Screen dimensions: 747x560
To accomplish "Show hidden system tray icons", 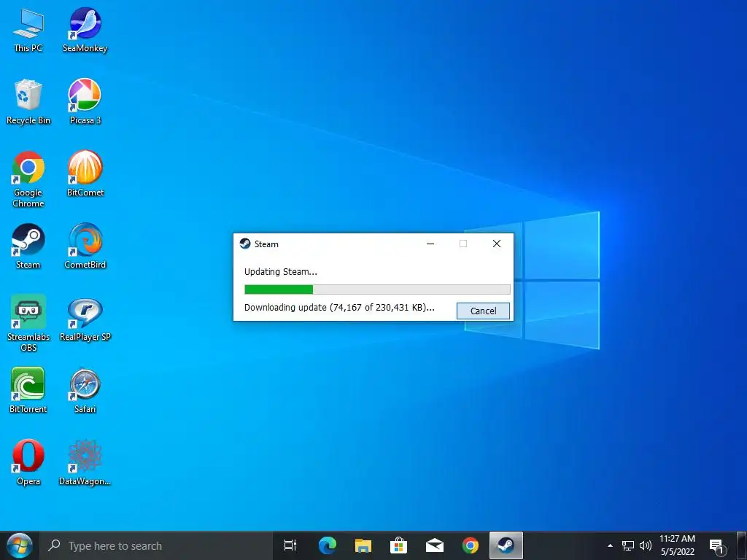I will click(x=611, y=545).
